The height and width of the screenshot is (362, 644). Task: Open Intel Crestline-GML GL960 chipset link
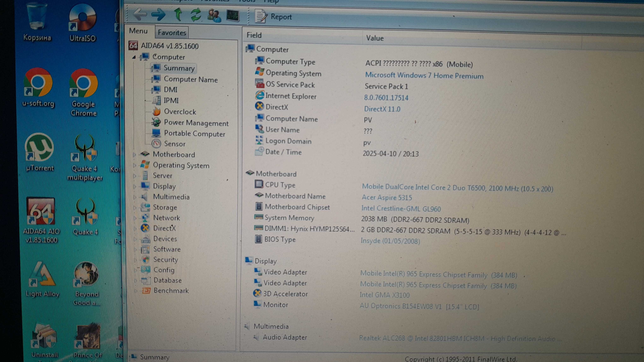tap(401, 208)
